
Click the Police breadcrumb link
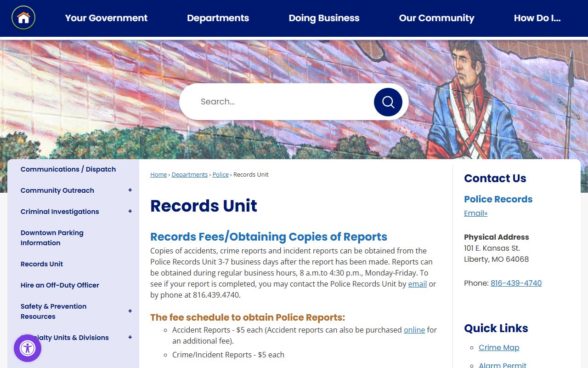click(220, 175)
